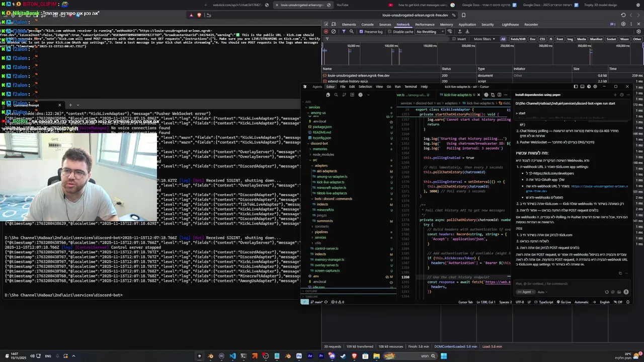Open the More filters dropdown
The image size is (644, 362).
click(x=485, y=39)
